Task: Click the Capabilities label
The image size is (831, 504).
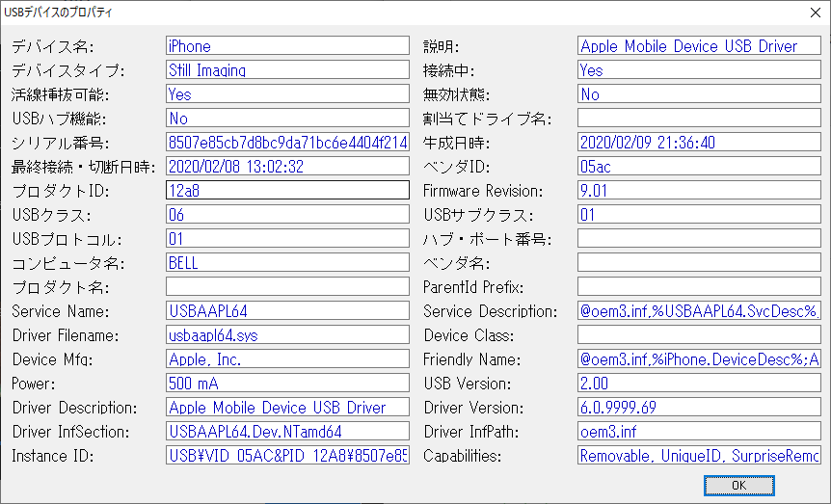Action: (x=462, y=456)
